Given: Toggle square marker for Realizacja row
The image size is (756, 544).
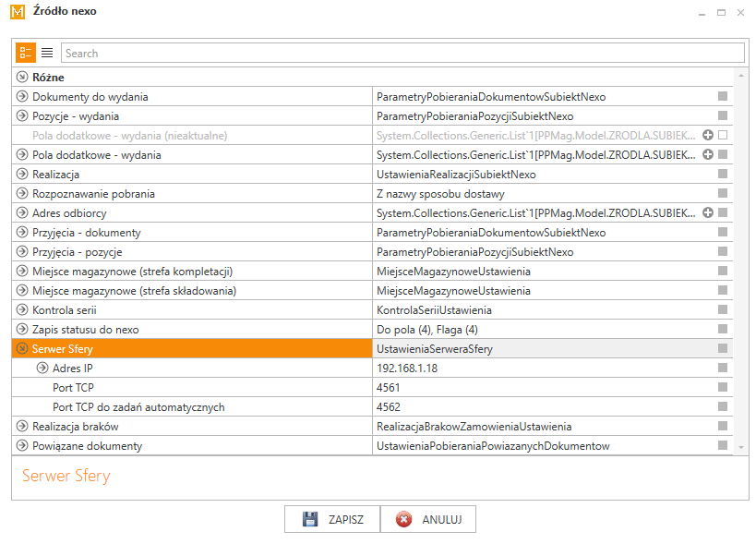Looking at the screenshot, I should (722, 175).
